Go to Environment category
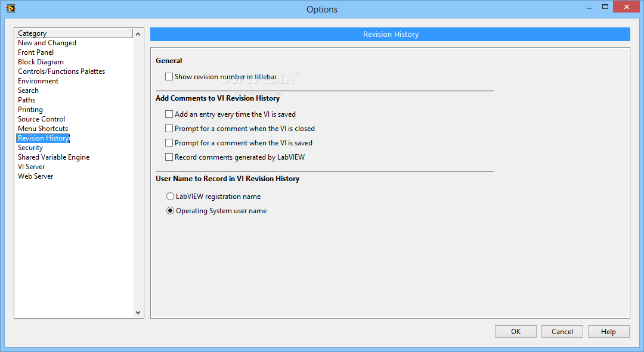The image size is (644, 352). point(38,81)
